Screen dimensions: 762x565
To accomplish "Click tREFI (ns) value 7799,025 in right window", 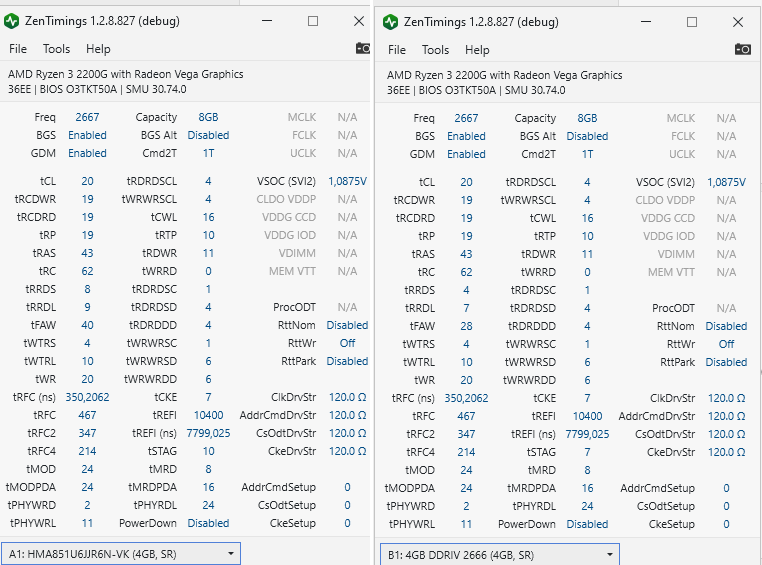I will click(587, 434).
